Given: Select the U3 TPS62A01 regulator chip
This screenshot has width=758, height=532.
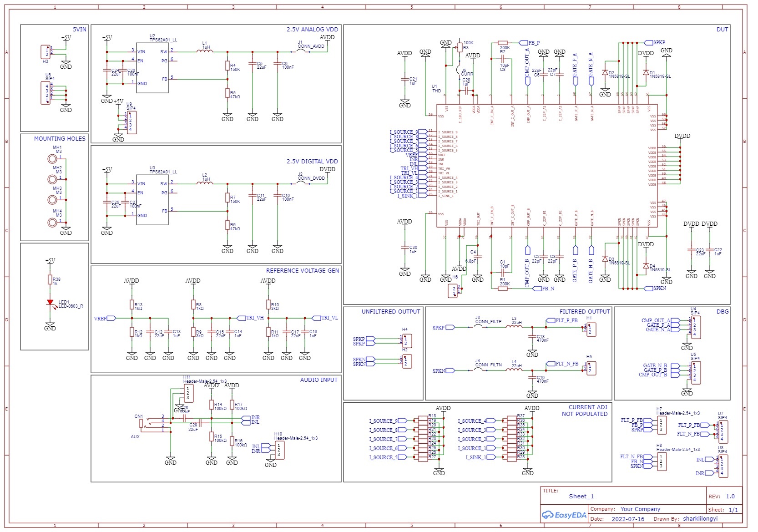Looking at the screenshot, I should (x=152, y=199).
